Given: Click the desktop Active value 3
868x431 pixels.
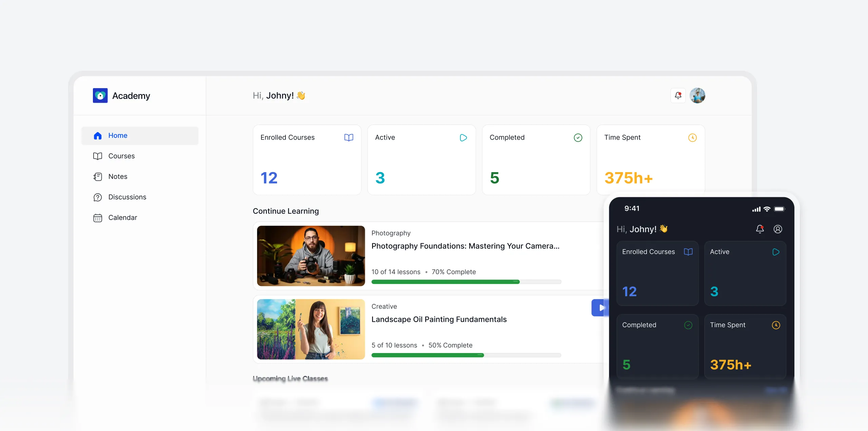Looking at the screenshot, I should [380, 178].
